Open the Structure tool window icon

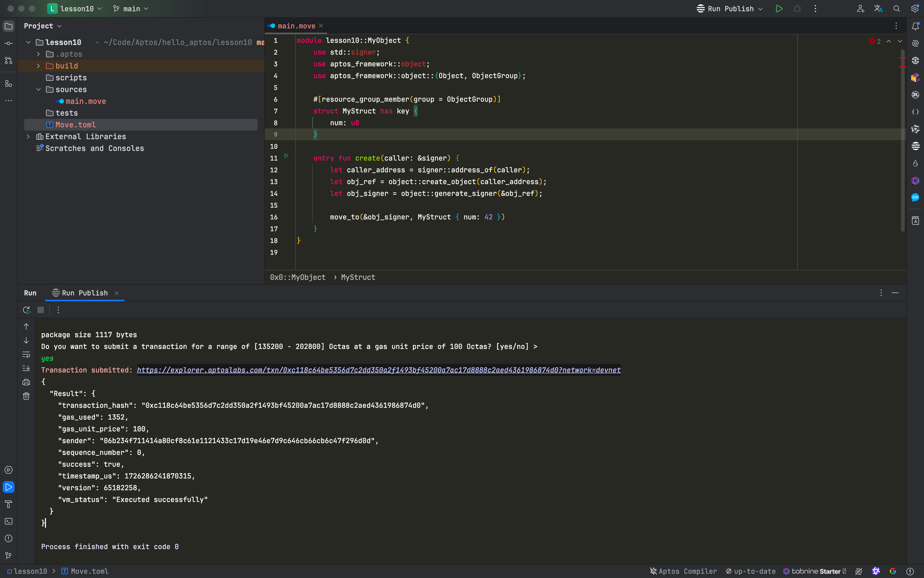point(8,83)
